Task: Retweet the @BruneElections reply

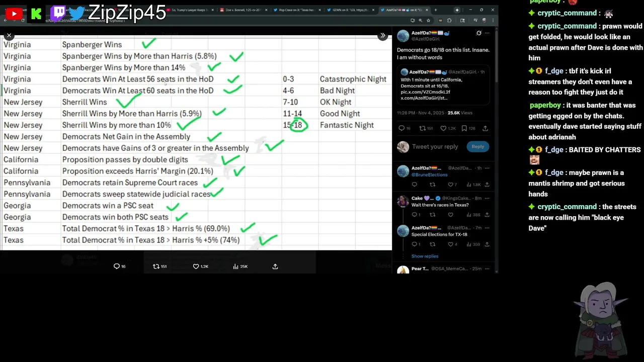Action: coord(432,185)
